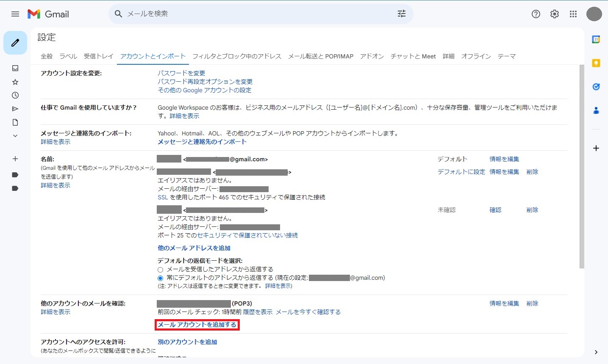Click the compose pencil button

15,43
